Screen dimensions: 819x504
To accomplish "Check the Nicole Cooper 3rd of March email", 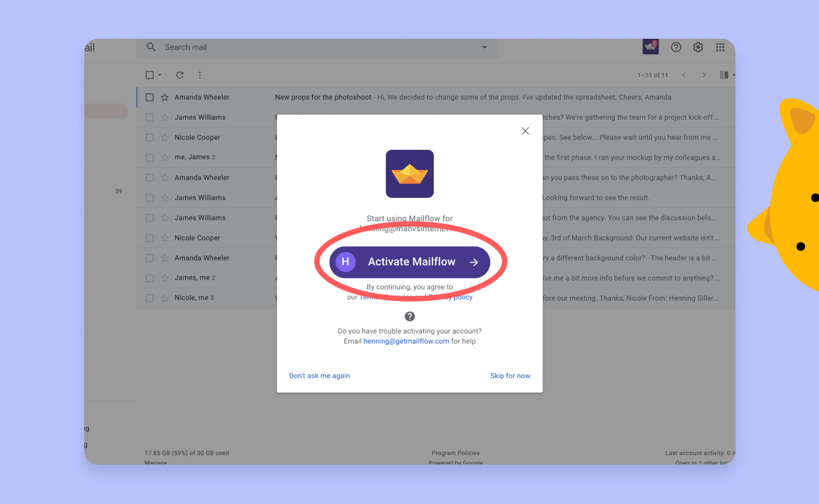I will (150, 238).
